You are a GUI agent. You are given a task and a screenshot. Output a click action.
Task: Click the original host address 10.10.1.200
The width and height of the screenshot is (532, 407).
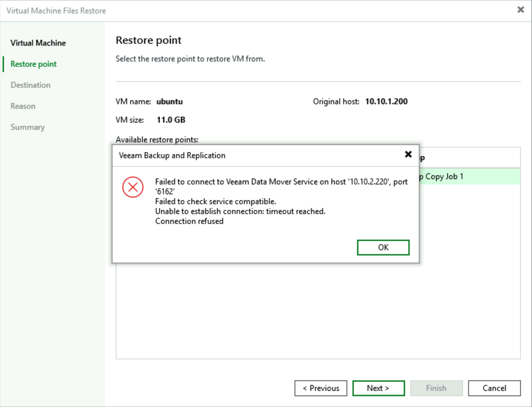tap(386, 102)
